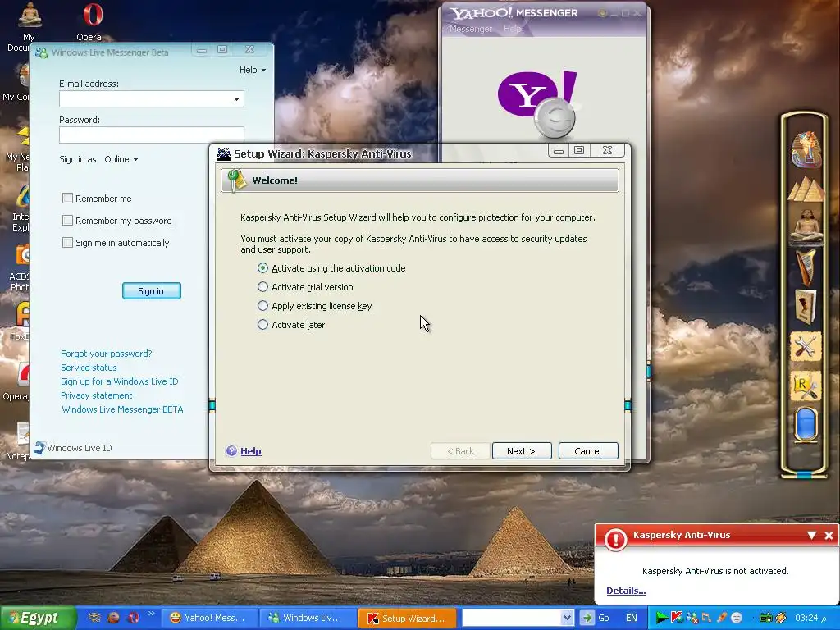The width and height of the screenshot is (840, 630).
Task: Click the Yahoo Messenger smiley tray icon
Action: (x=737, y=618)
